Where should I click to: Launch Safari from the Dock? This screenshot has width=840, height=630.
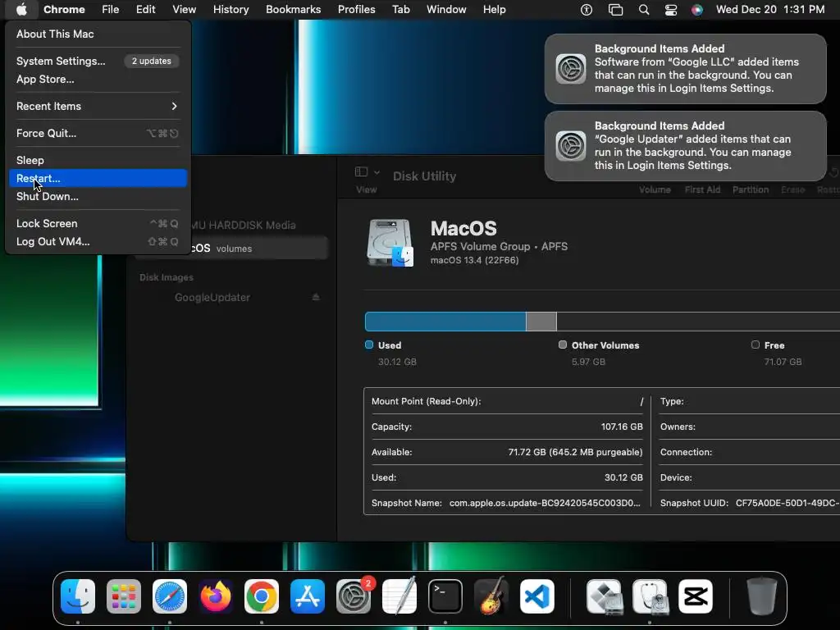point(170,596)
